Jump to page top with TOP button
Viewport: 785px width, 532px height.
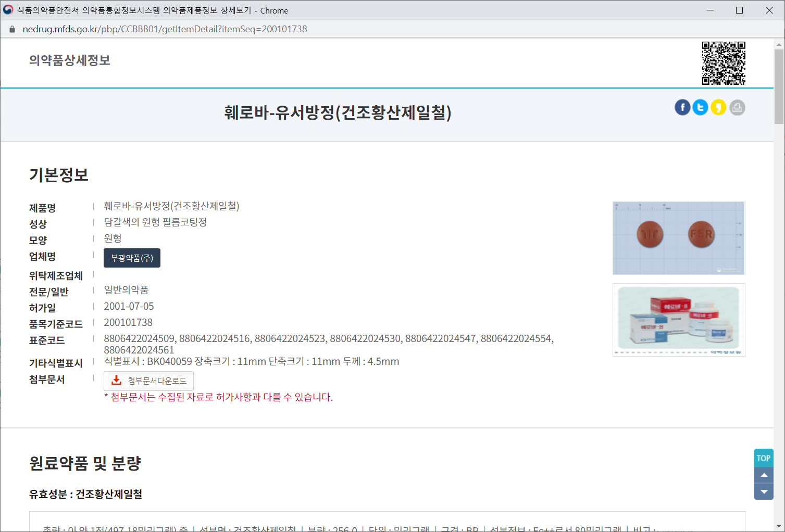pos(764,458)
